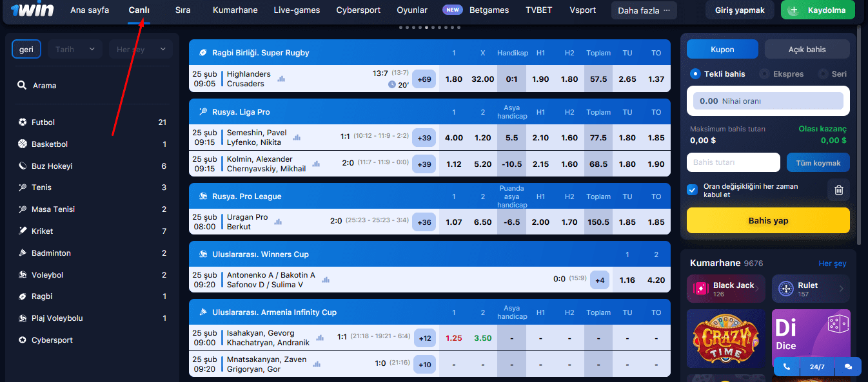Select the Masa Tenisi paddle icon
Viewport: 868px width, 382px height.
tap(23, 209)
